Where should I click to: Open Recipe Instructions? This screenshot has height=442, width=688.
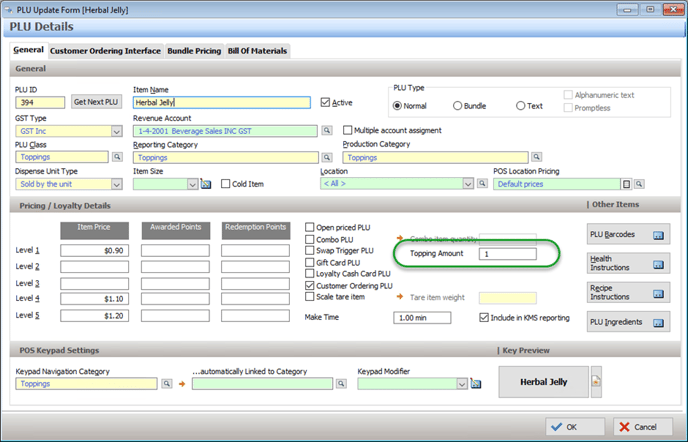point(628,292)
